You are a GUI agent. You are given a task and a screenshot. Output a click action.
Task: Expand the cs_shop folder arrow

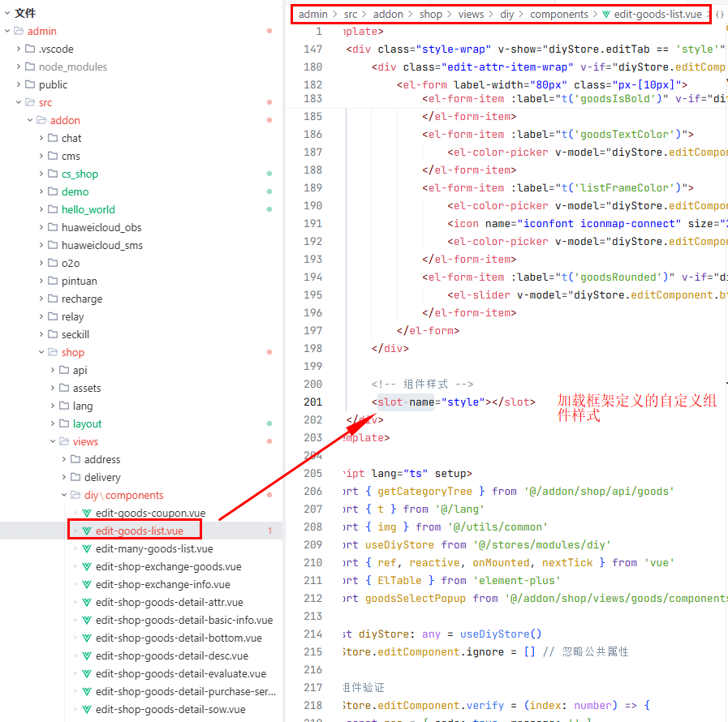(41, 174)
